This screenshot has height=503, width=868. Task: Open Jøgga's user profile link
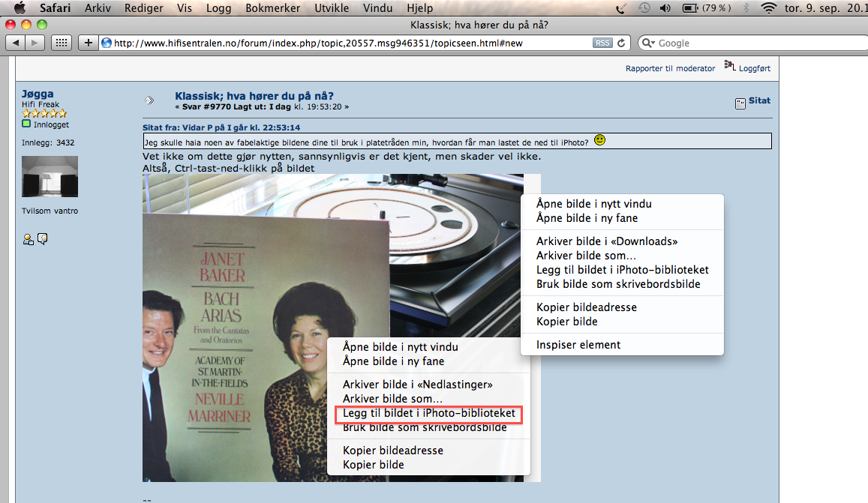(38, 94)
